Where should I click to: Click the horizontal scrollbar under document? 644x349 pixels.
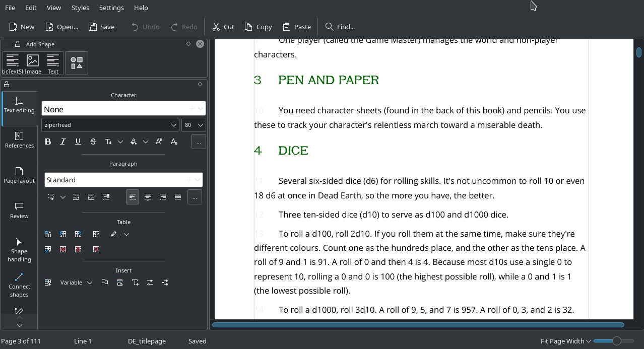coord(418,325)
